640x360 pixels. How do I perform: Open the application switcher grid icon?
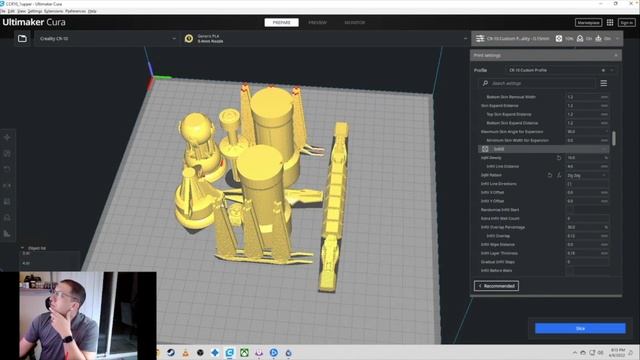tap(610, 22)
